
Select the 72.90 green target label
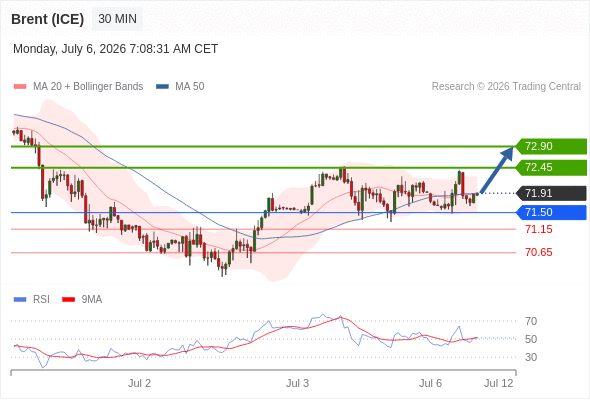point(551,146)
